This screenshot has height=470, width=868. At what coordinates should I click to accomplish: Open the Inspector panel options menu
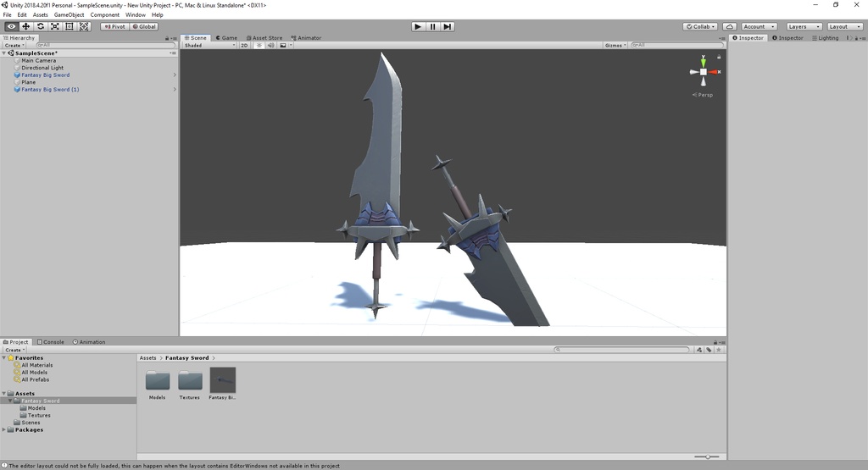[x=863, y=38]
